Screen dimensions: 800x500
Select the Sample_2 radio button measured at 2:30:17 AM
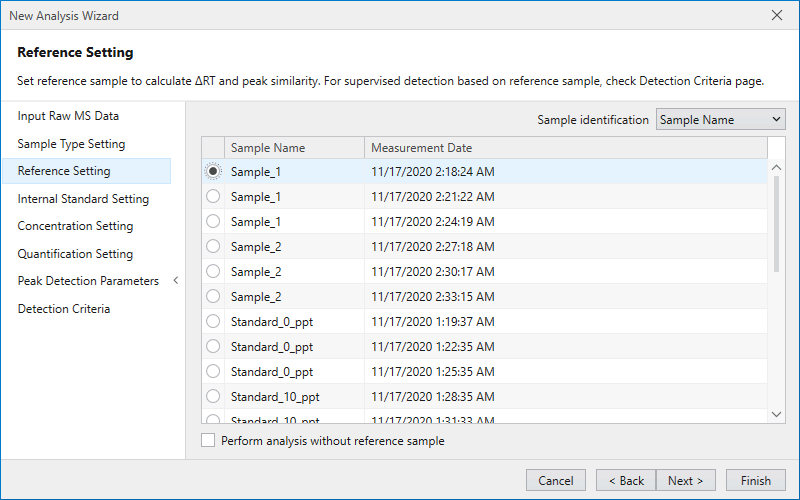tap(213, 271)
